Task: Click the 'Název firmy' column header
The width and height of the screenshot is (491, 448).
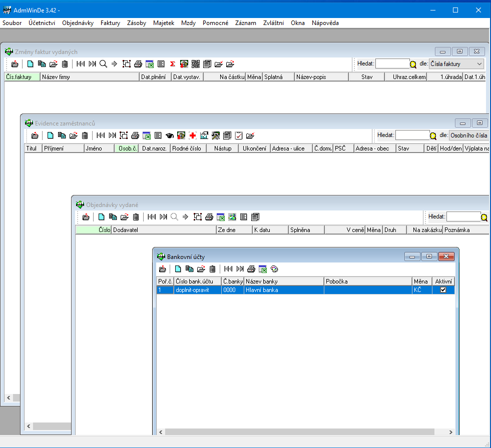Action: point(89,77)
